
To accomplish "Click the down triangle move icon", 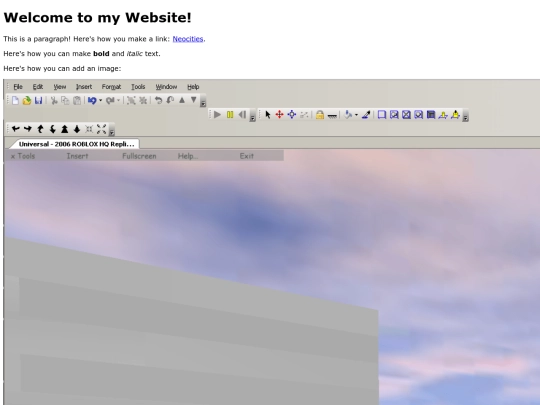I will 194,100.
